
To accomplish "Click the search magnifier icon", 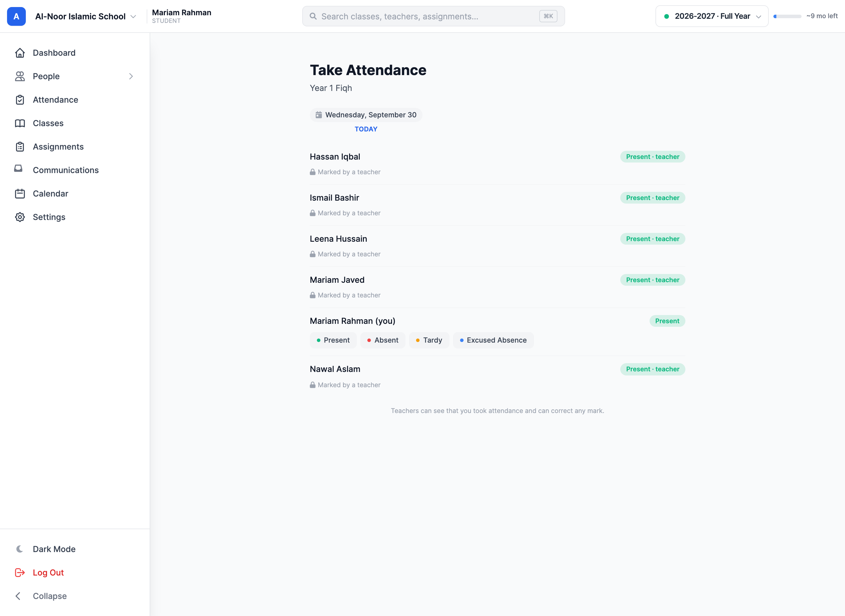I will (x=313, y=16).
